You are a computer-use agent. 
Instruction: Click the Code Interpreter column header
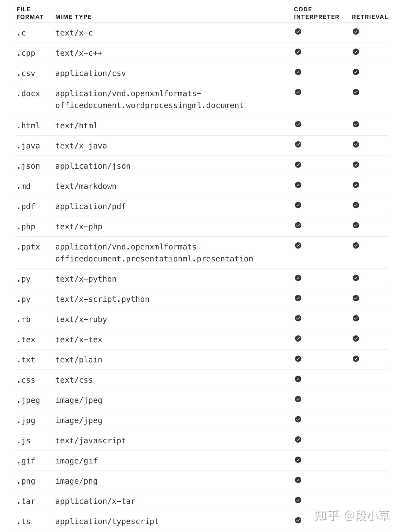[x=316, y=13]
